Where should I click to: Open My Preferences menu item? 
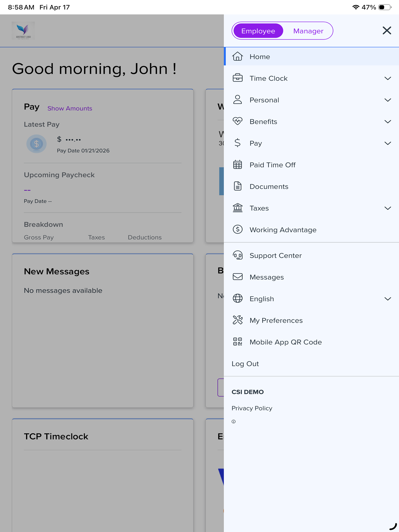pos(311,320)
